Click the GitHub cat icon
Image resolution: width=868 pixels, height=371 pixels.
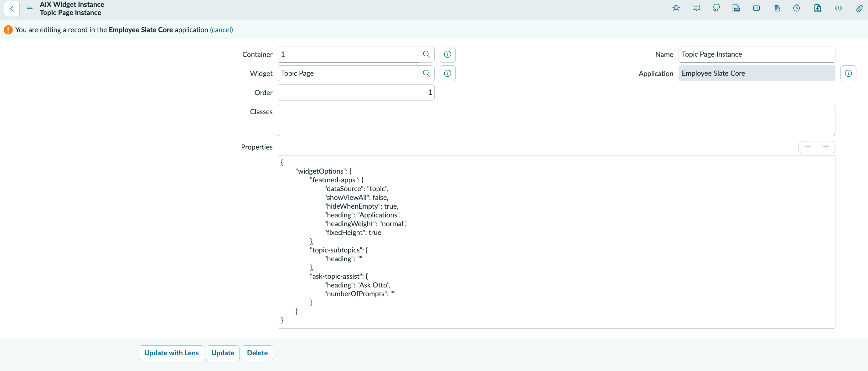coord(716,8)
